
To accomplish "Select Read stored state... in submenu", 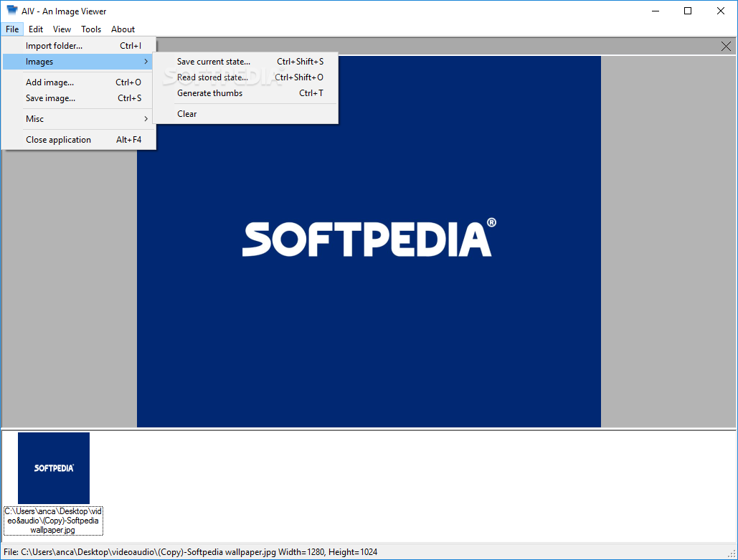I will pos(246,77).
